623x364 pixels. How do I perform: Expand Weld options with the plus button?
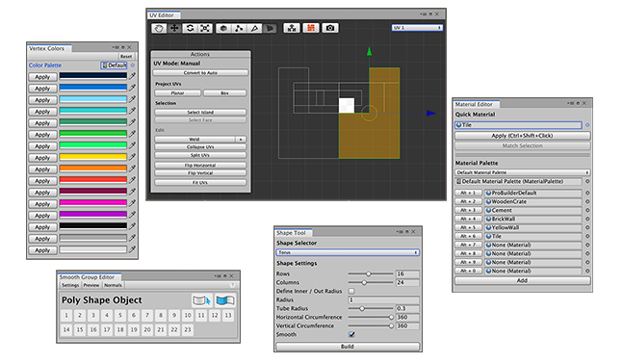click(241, 140)
